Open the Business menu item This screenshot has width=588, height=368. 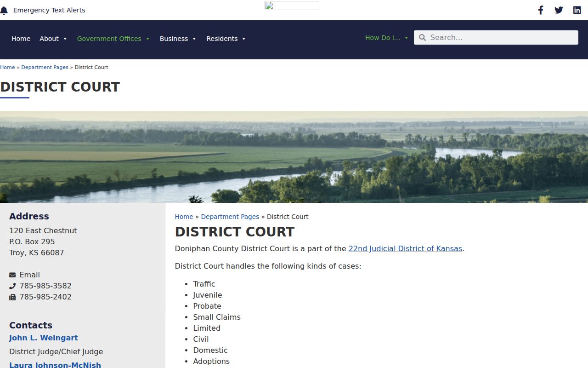click(174, 39)
